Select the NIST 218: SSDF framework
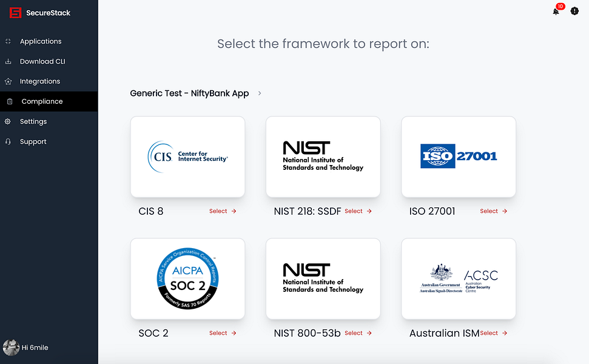The height and width of the screenshot is (364, 589). 358,211
